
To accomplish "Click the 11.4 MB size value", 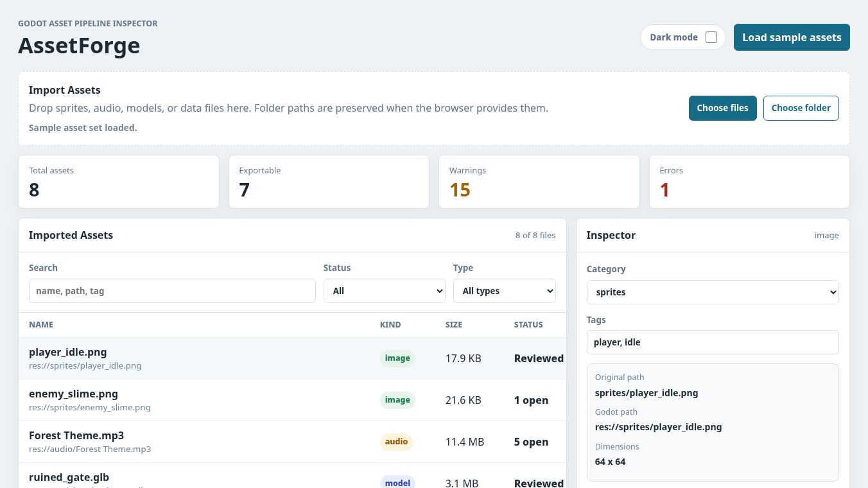I will click(465, 442).
